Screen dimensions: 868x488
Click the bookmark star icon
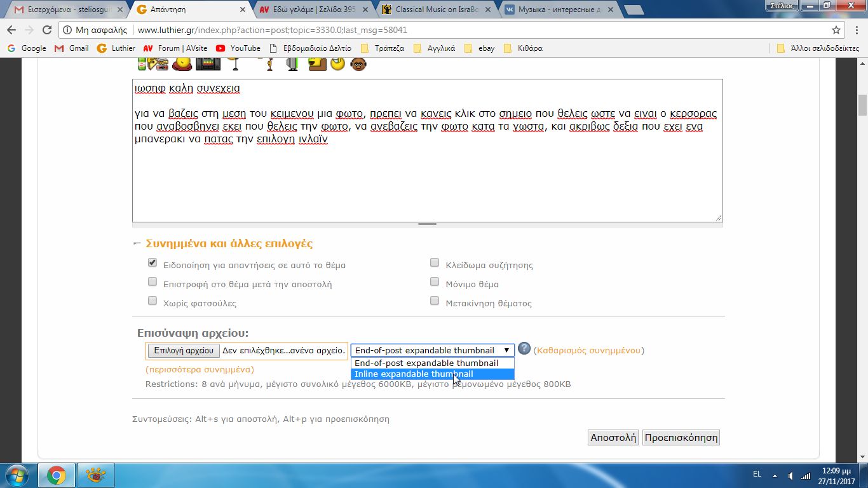pos(836,30)
